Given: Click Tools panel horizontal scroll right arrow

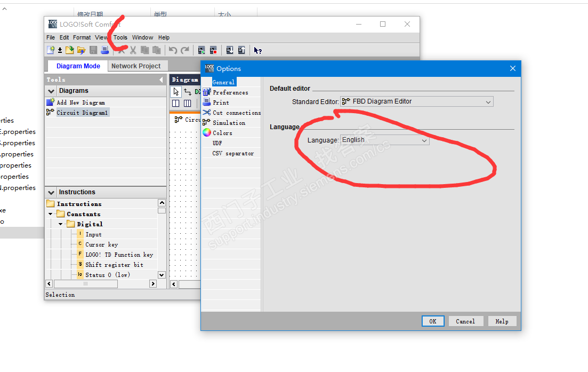Looking at the screenshot, I should tap(153, 284).
